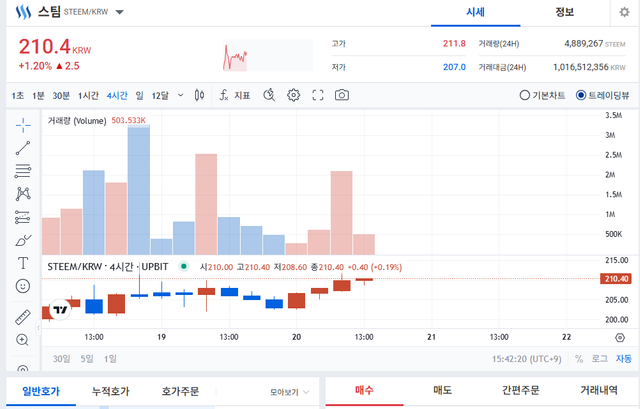This screenshot has height=409, width=640.
Task: Click the 210.40 price label on axis
Action: pos(616,279)
